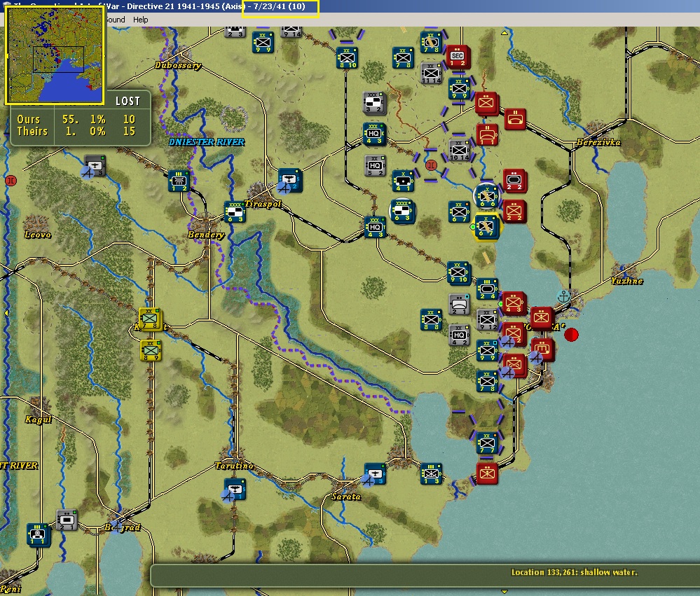The width and height of the screenshot is (700, 596).
Task: Click the map scroll-up arrow at top edge
Action: 505,32
